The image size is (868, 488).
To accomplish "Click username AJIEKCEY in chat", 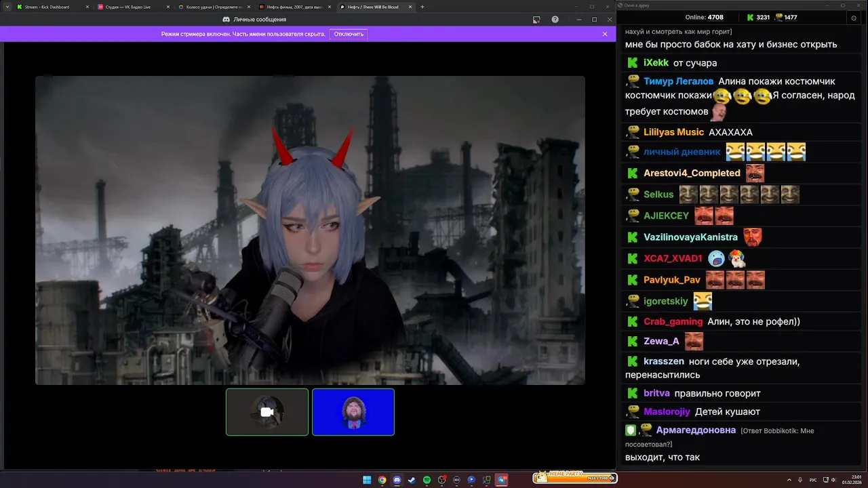I will (x=666, y=216).
